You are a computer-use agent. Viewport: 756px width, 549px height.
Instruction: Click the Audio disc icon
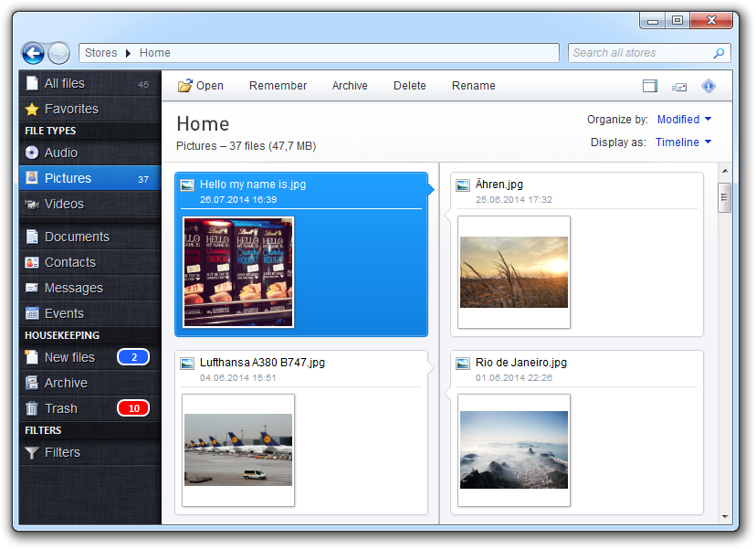click(32, 153)
